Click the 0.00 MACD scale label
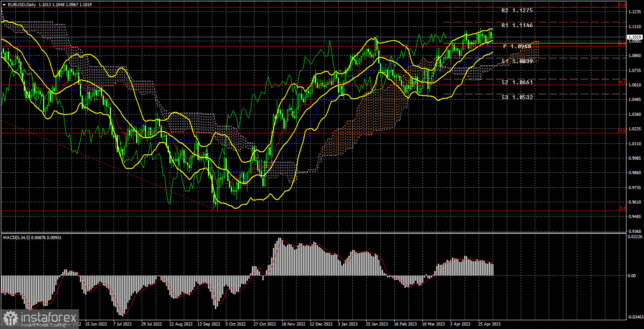Image resolution: width=644 pixels, height=329 pixels. pos(632,276)
